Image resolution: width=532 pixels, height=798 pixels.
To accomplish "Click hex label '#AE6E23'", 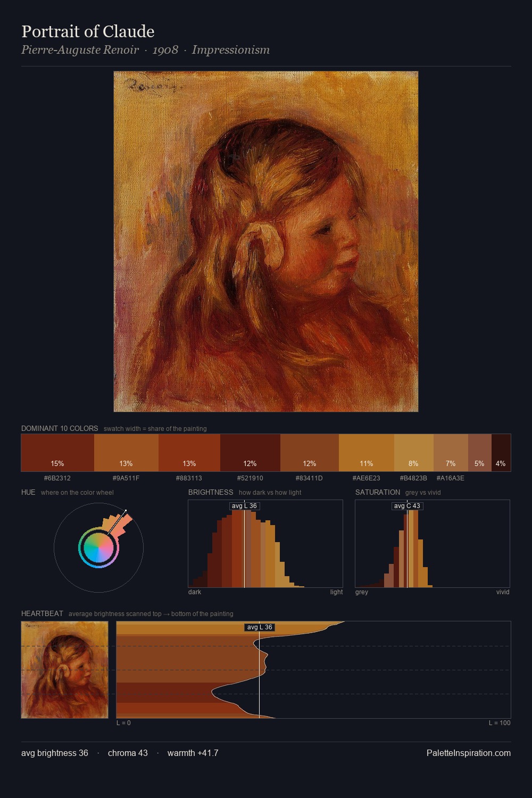I will point(367,478).
